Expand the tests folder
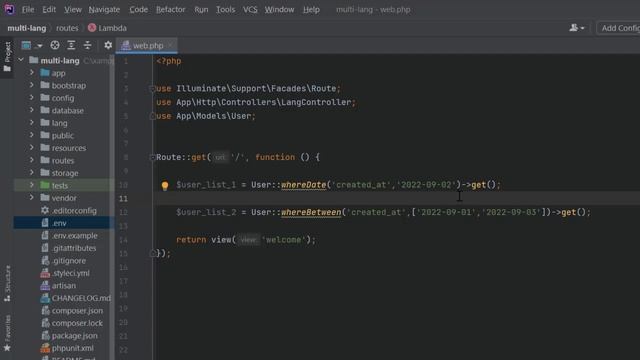 tap(31, 185)
